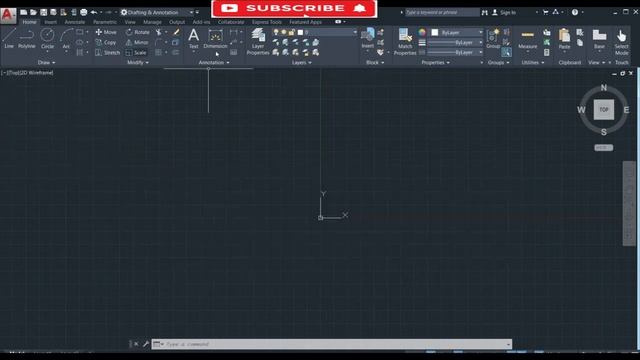This screenshot has width=640, height=360.
Task: Open the linetype ByLayer dropdown
Action: [x=456, y=52]
